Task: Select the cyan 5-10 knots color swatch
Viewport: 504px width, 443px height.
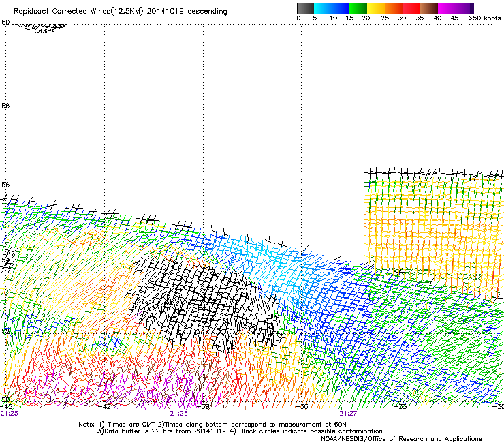Action: [x=323, y=8]
